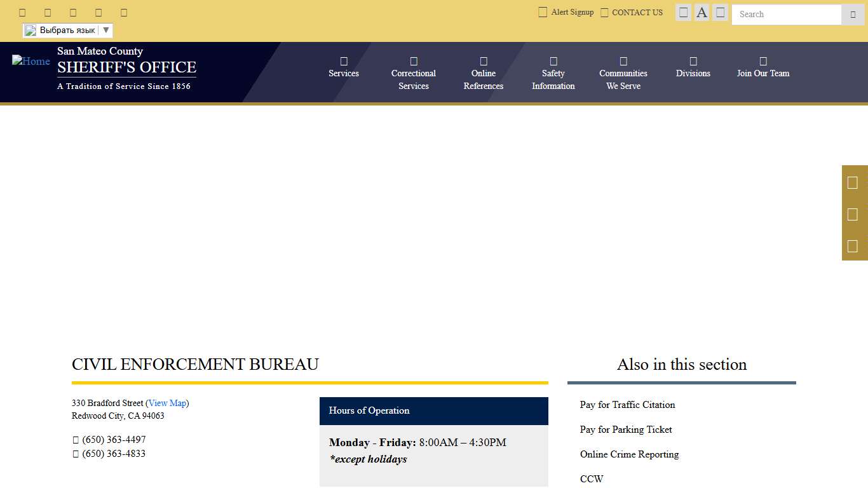
Task: Click the Alert Signup bell icon
Action: [543, 11]
